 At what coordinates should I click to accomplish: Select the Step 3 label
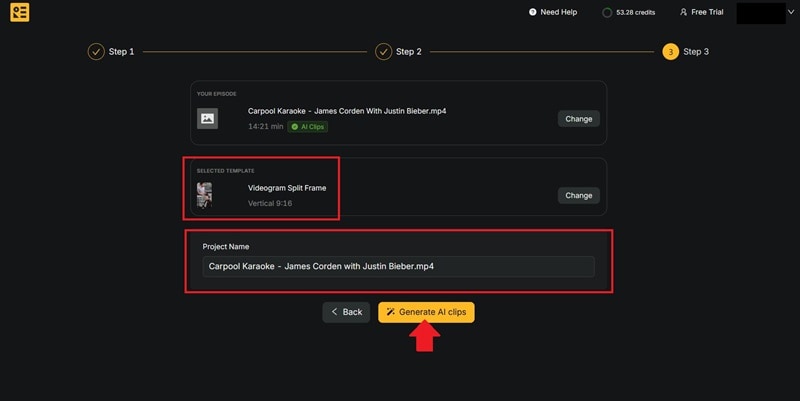696,52
